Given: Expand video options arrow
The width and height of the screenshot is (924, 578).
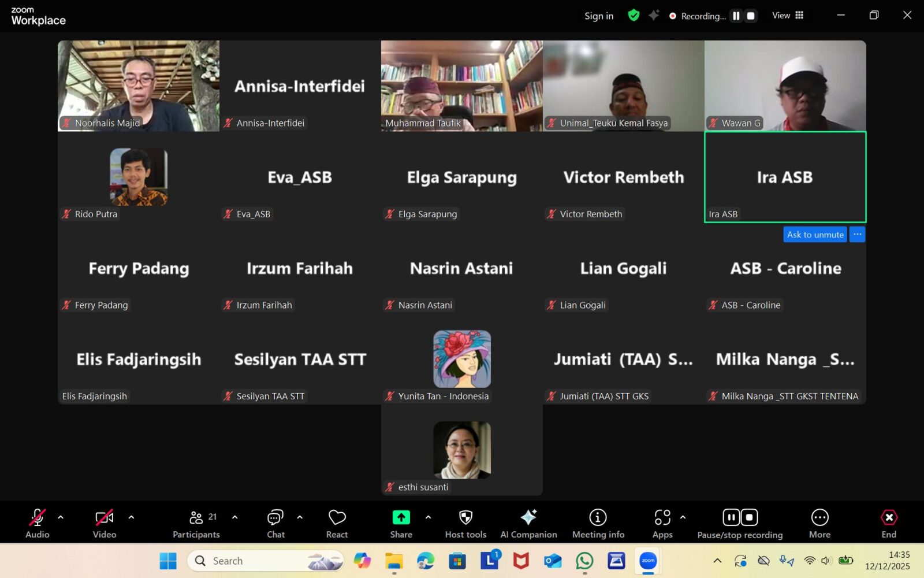Looking at the screenshot, I should (x=131, y=517).
